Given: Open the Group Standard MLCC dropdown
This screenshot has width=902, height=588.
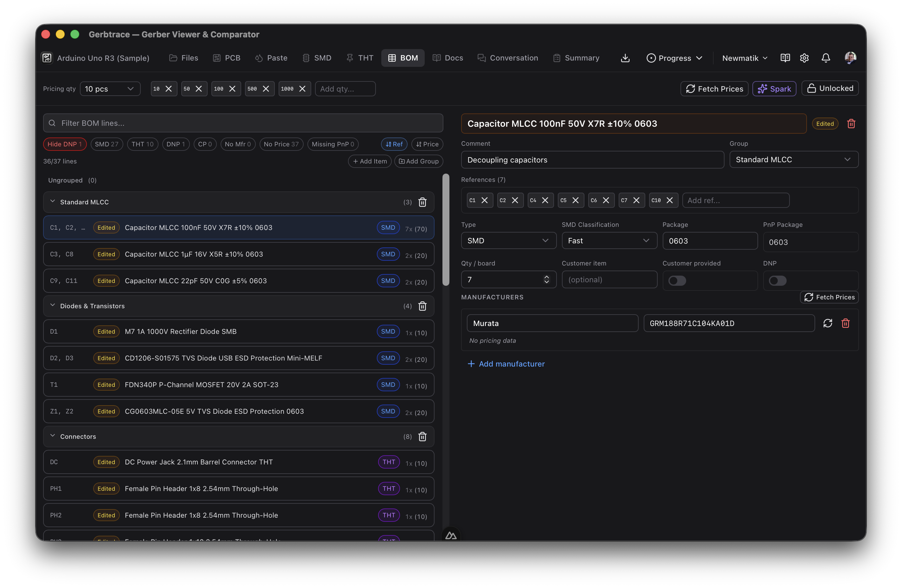Looking at the screenshot, I should click(x=794, y=159).
